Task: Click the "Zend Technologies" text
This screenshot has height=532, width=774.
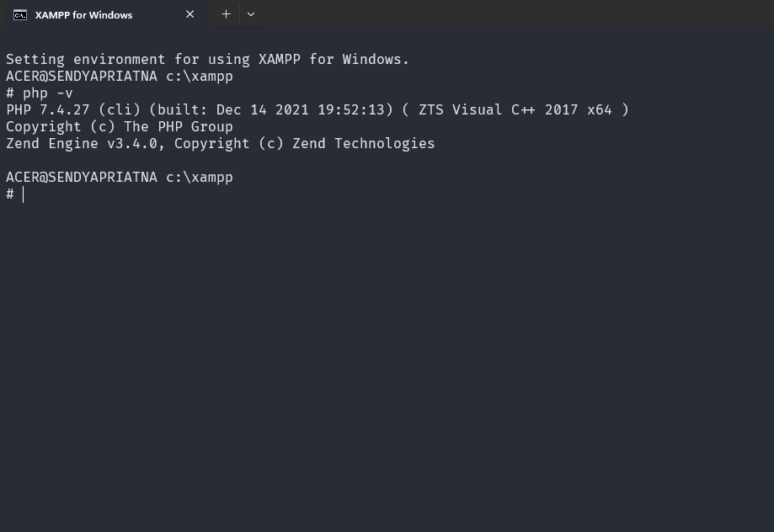Action: [364, 144]
